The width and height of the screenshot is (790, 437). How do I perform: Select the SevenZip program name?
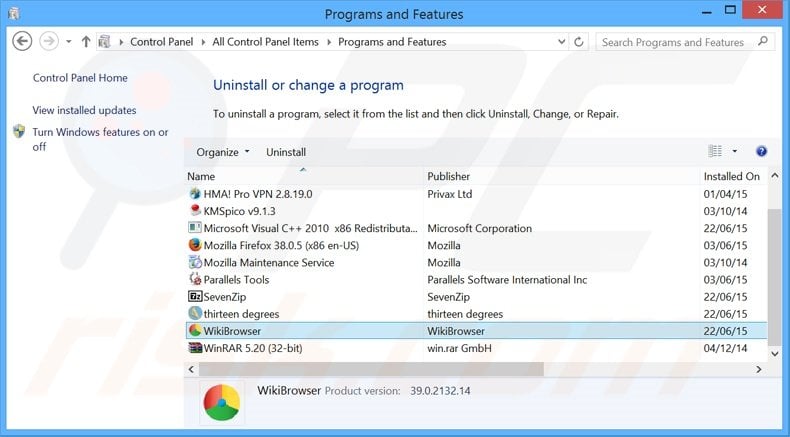tap(225, 297)
